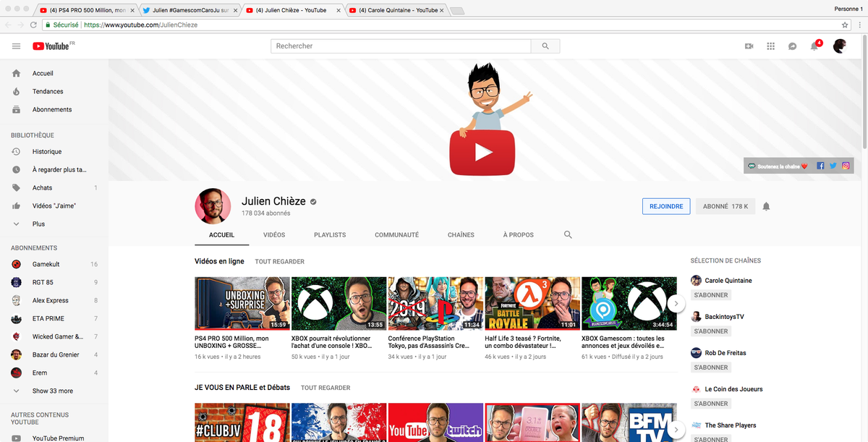
Task: Click the REJOINDRE button
Action: (666, 207)
